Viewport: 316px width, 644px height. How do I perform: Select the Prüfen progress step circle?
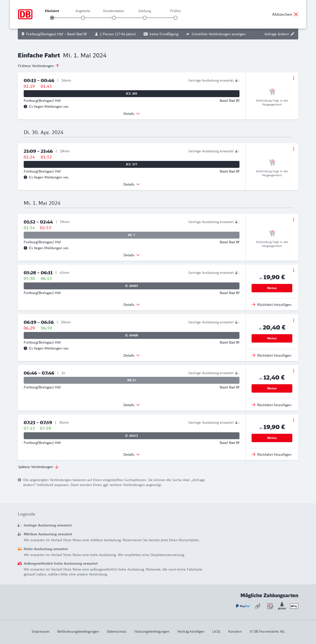[176, 18]
